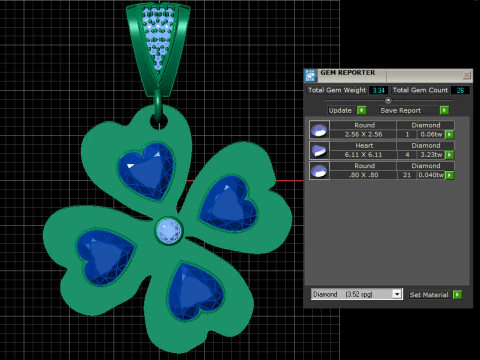Select the top heart-shaped blue gem
The width and height of the screenshot is (480, 360).
[147, 171]
